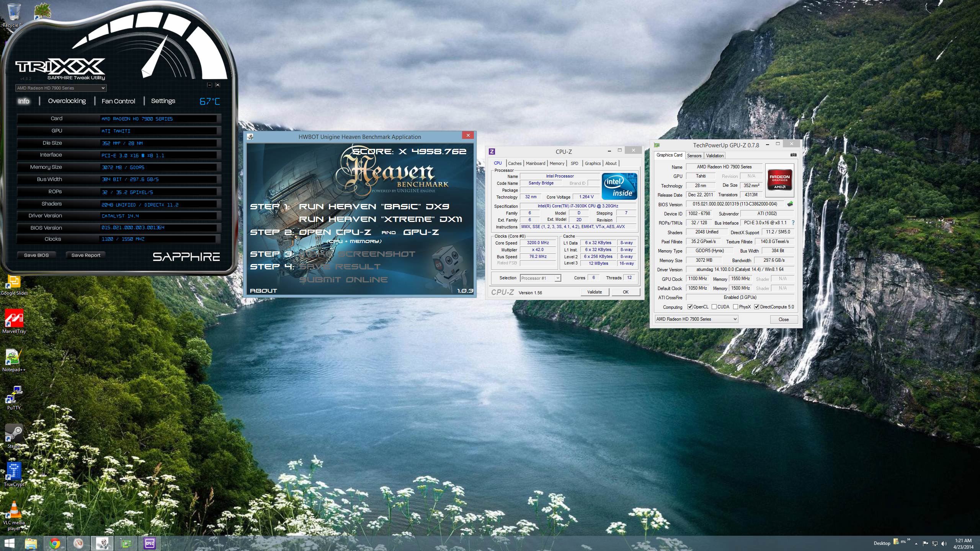Open MarvellTray desktop shortcut

click(14, 321)
